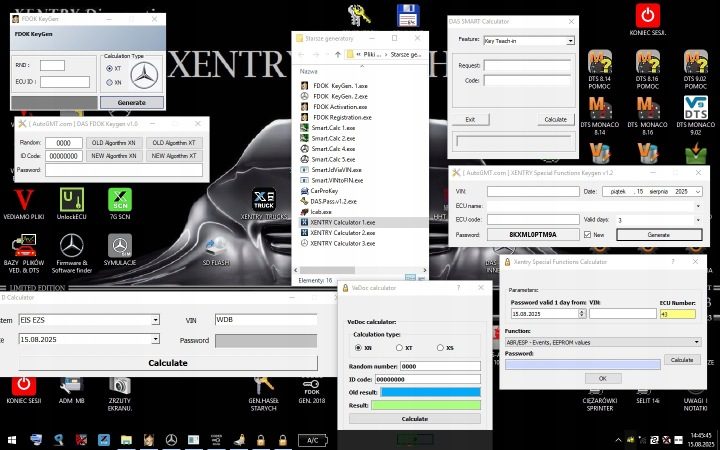Screen dimensions: 720x450
Task: Open the SYMULACJE desktop icon
Action: tap(120, 250)
